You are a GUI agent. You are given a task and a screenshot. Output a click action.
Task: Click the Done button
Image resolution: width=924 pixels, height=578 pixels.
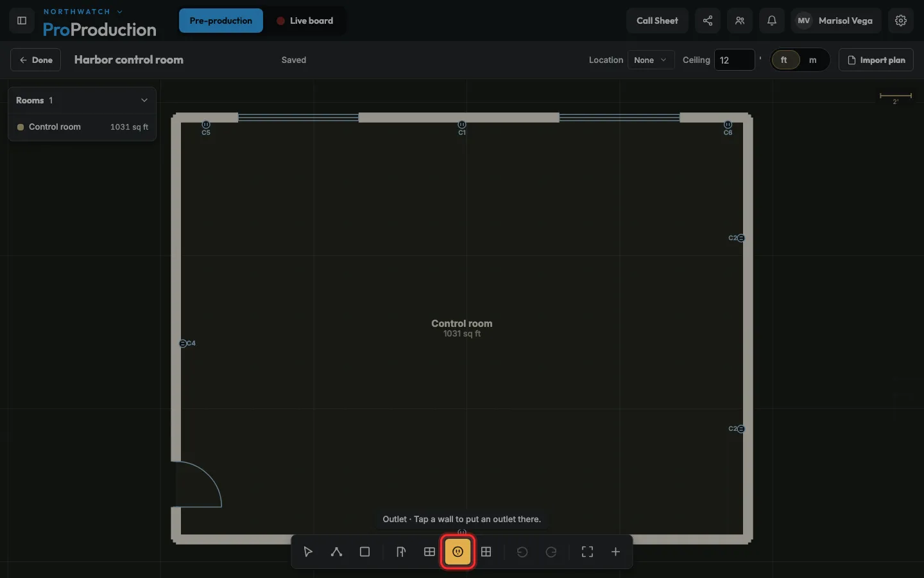[x=36, y=60]
